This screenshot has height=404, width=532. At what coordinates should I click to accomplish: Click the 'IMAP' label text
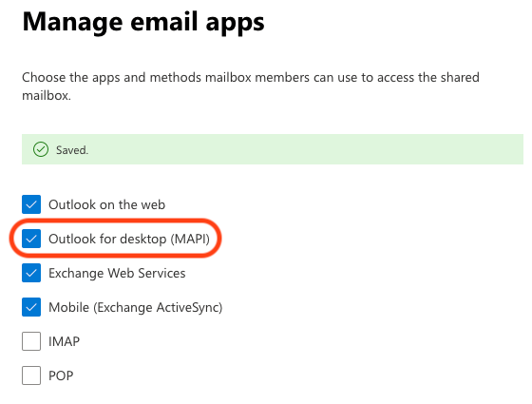65,341
